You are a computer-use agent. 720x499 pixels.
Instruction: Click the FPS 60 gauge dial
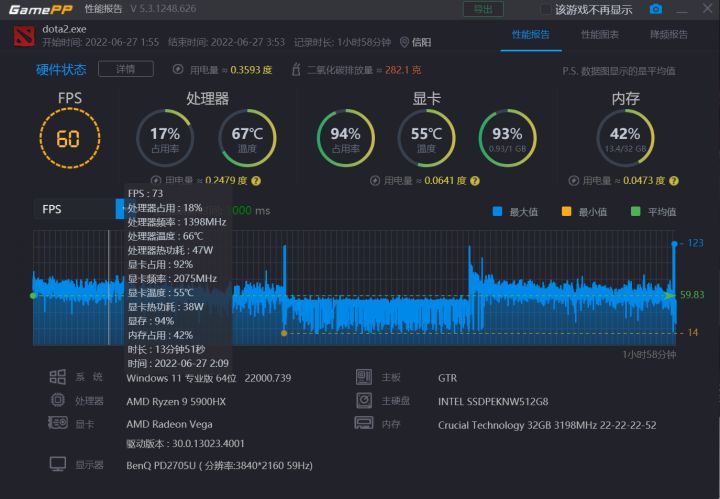coord(70,138)
